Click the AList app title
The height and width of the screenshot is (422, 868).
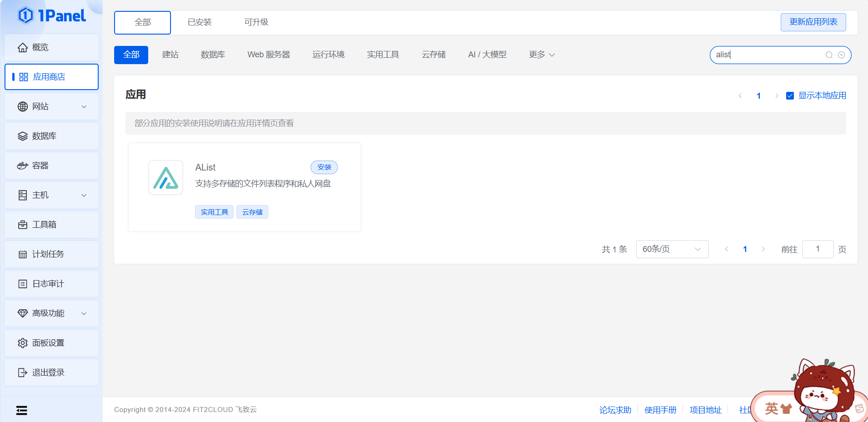205,167
